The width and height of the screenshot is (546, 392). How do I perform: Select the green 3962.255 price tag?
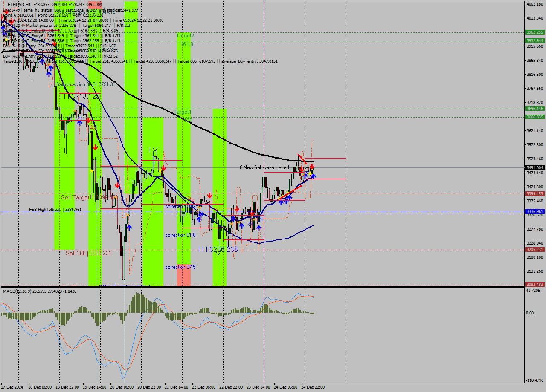535,32
